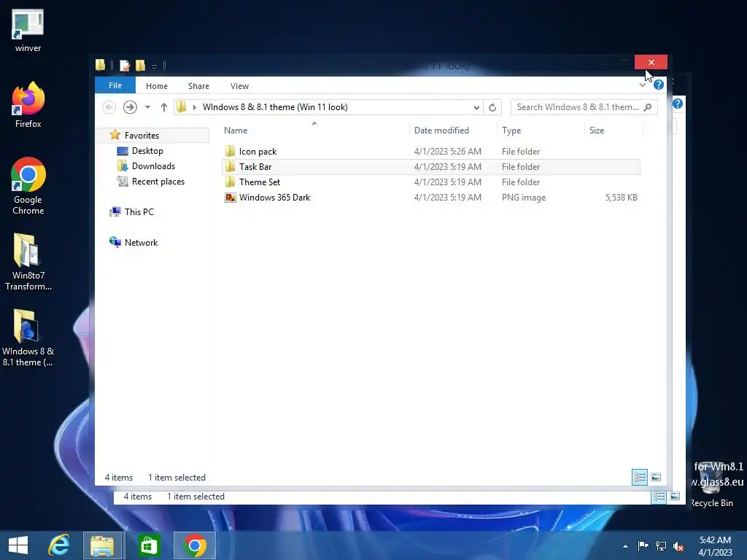This screenshot has width=747, height=560.
Task: Go back with the Back arrow button
Action: point(109,107)
